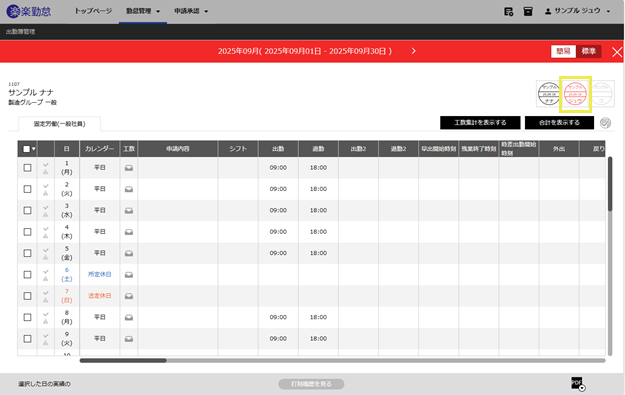Check the box for day 1 (月)
The height and width of the screenshot is (395, 625).
click(27, 168)
